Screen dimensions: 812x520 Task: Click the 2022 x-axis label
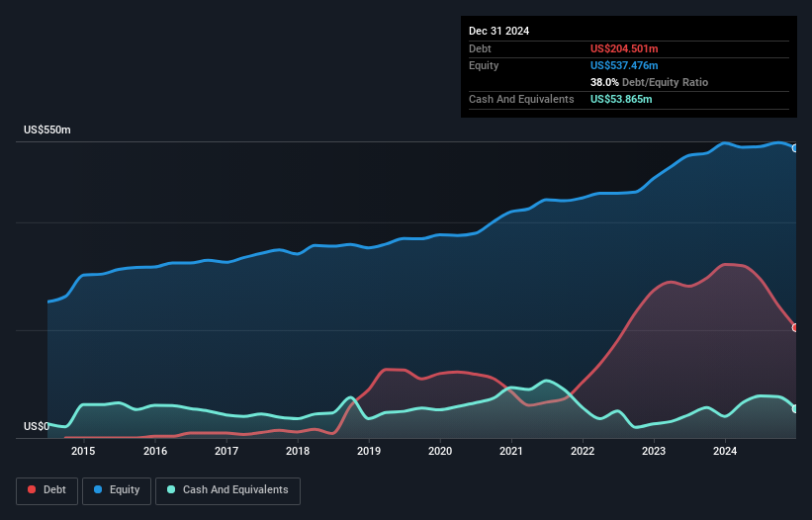pos(583,451)
